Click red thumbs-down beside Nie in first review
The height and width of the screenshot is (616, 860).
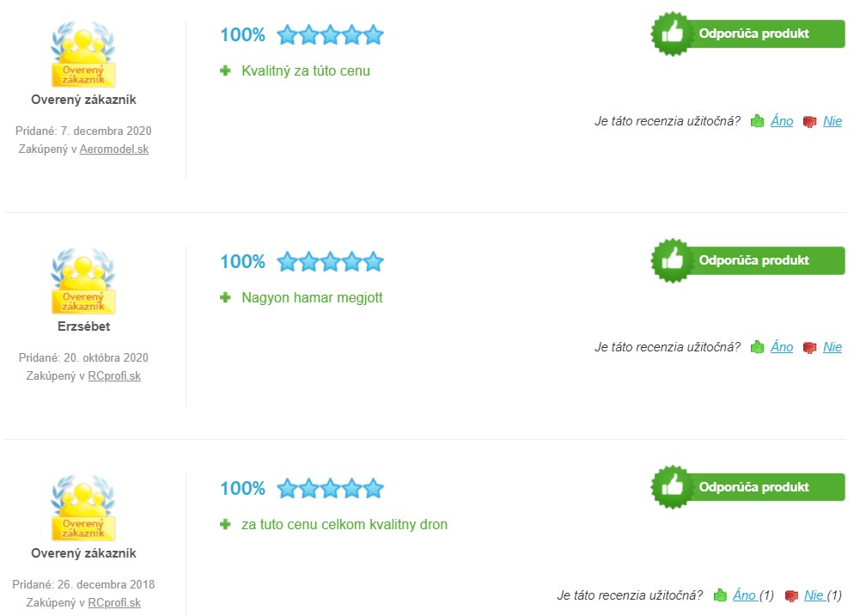(809, 122)
